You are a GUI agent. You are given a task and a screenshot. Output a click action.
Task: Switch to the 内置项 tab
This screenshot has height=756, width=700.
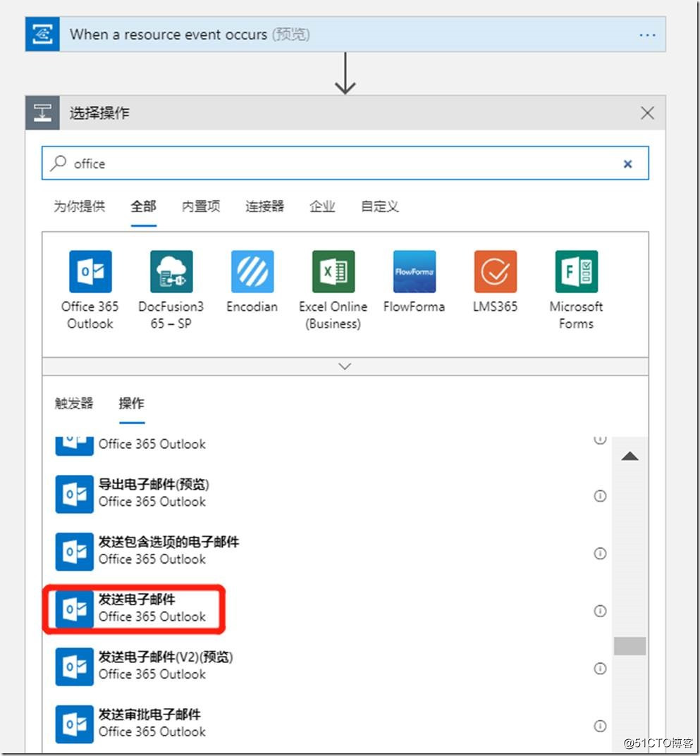coord(201,206)
